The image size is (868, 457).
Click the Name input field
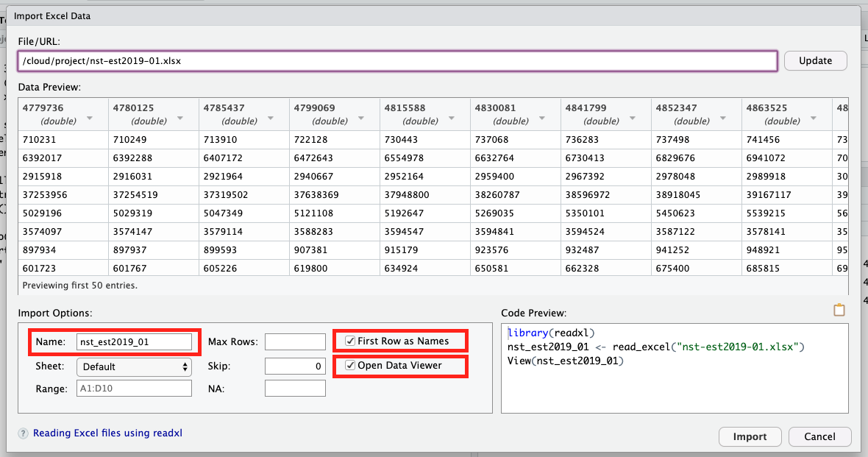[x=135, y=341]
